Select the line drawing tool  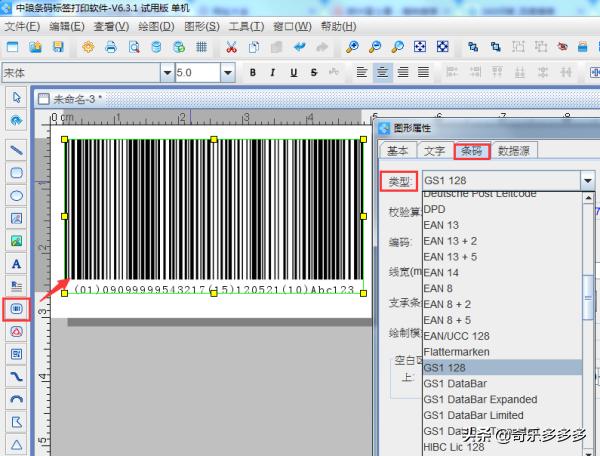coord(16,150)
